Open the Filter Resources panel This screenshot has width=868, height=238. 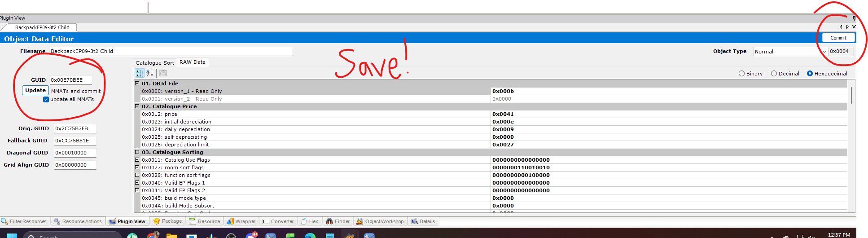(x=24, y=221)
